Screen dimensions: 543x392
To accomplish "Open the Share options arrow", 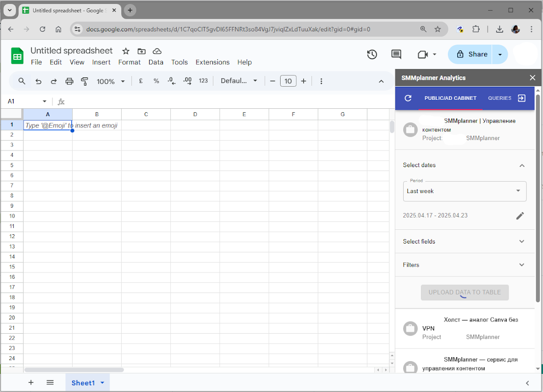I will tap(500, 54).
